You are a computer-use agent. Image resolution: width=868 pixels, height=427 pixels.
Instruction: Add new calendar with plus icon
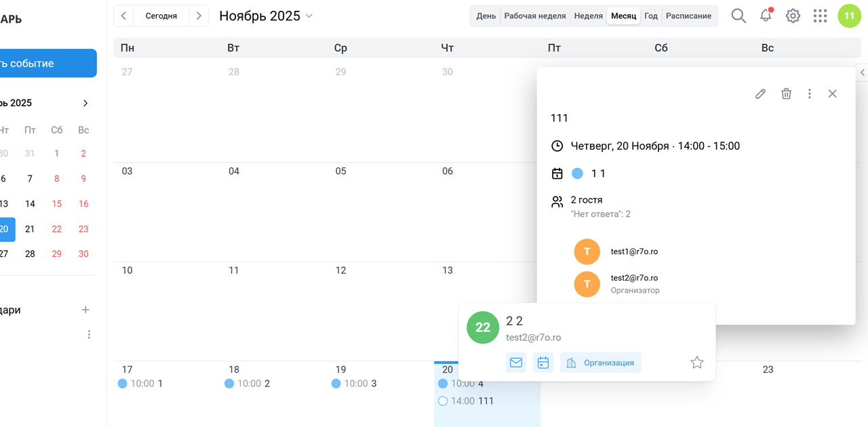point(85,310)
